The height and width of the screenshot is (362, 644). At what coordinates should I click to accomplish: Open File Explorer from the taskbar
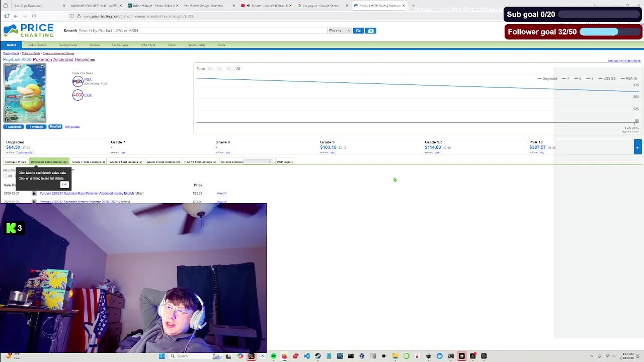click(x=395, y=356)
